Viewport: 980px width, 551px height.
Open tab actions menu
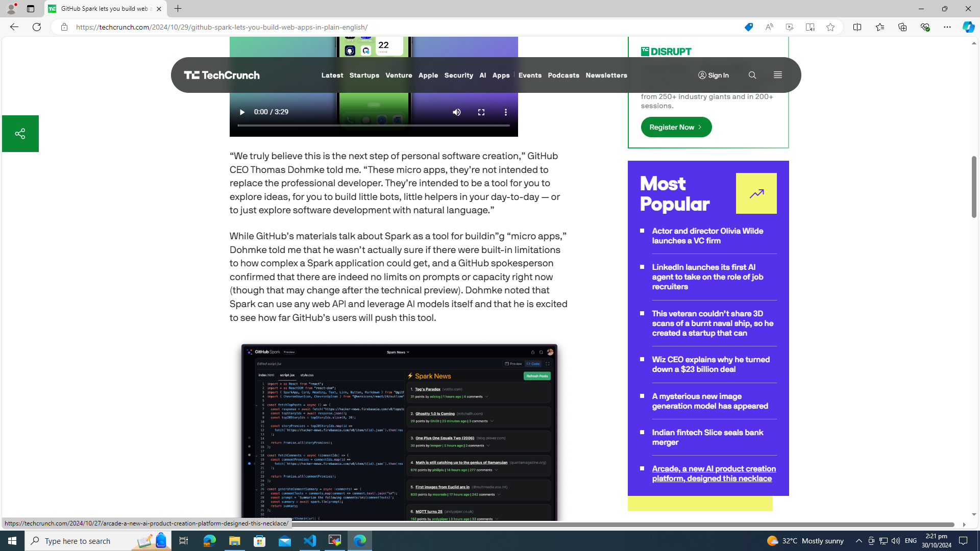31,9
